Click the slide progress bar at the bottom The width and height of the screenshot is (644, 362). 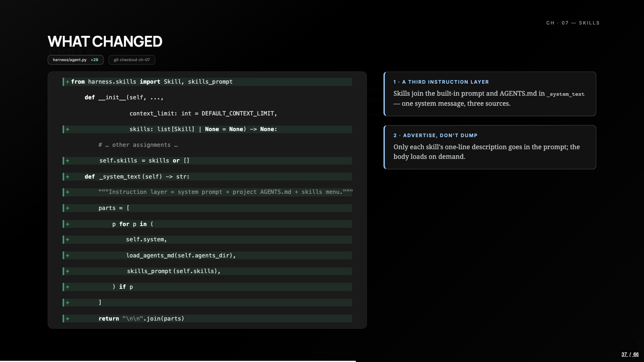click(x=322, y=361)
